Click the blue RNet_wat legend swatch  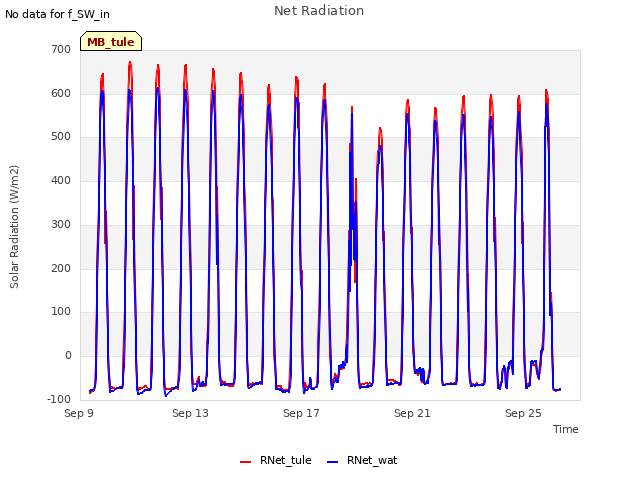pyautogui.click(x=333, y=462)
